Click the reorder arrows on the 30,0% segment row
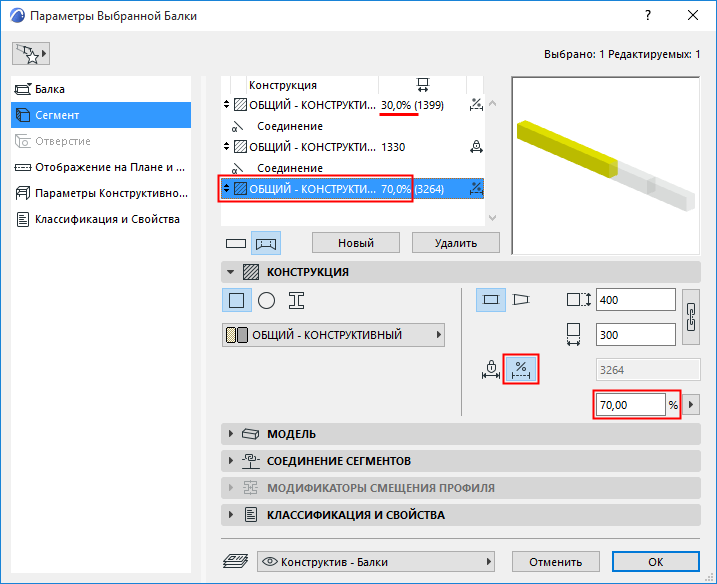This screenshot has width=717, height=584. pyautogui.click(x=226, y=105)
